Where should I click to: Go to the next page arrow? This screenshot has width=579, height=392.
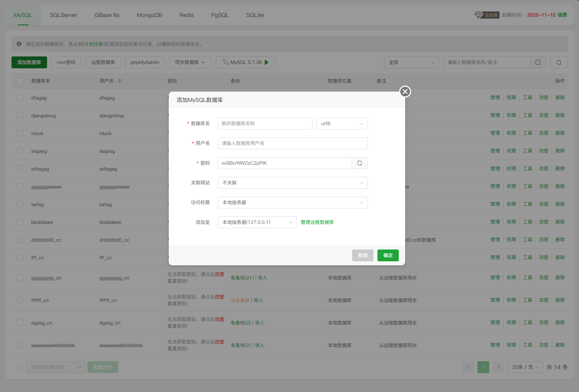(498, 367)
